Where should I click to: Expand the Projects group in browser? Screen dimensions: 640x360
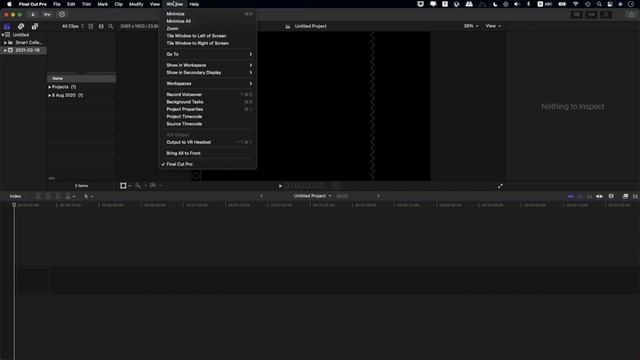(x=50, y=87)
